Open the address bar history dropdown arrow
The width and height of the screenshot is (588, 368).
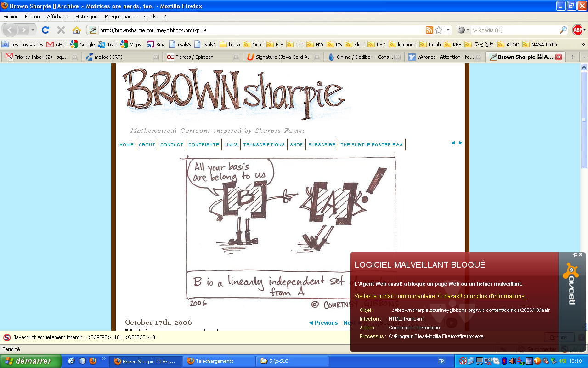tap(448, 30)
